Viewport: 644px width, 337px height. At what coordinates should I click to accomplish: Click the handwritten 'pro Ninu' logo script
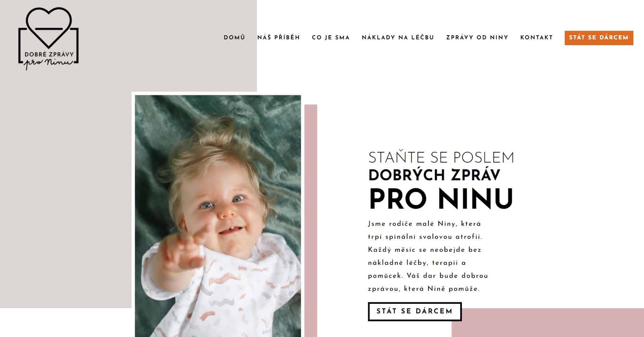click(x=49, y=63)
